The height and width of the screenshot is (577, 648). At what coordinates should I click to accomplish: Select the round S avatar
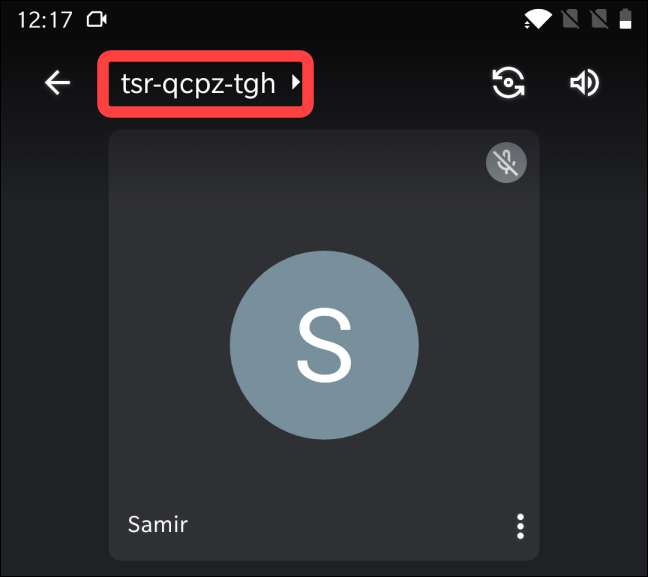pyautogui.click(x=324, y=345)
